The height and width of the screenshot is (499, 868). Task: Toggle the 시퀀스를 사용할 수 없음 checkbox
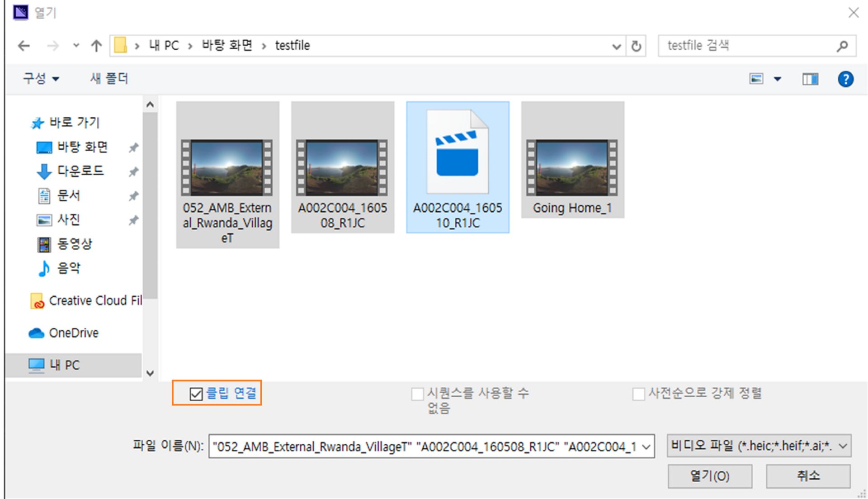point(417,394)
